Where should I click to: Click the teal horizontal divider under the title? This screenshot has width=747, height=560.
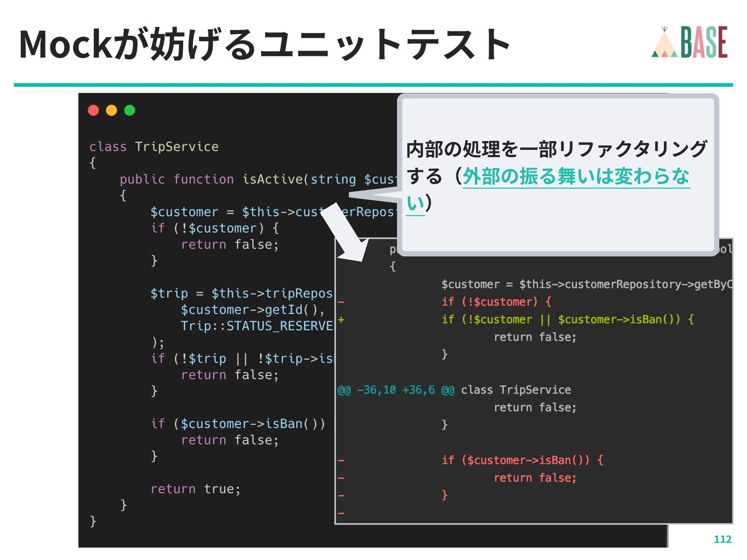point(373,85)
